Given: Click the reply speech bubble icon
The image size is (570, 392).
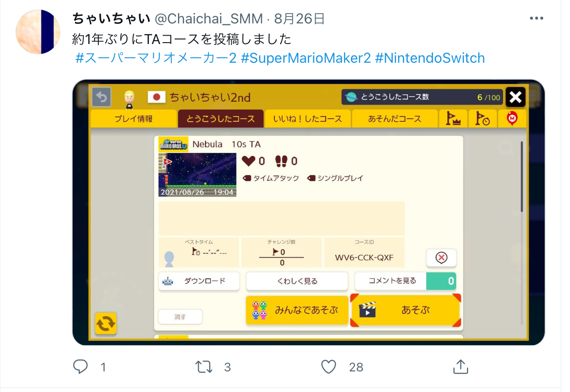Looking at the screenshot, I should click(x=81, y=367).
